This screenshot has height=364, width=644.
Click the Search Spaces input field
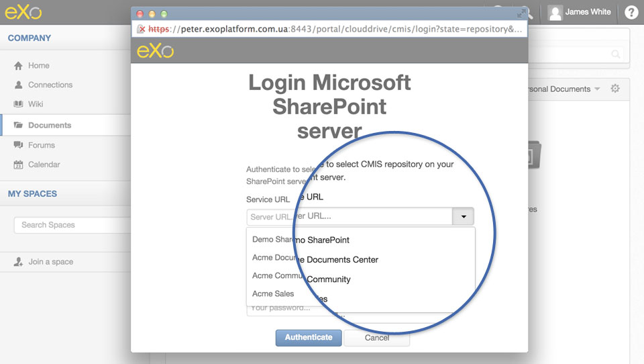[72, 225]
